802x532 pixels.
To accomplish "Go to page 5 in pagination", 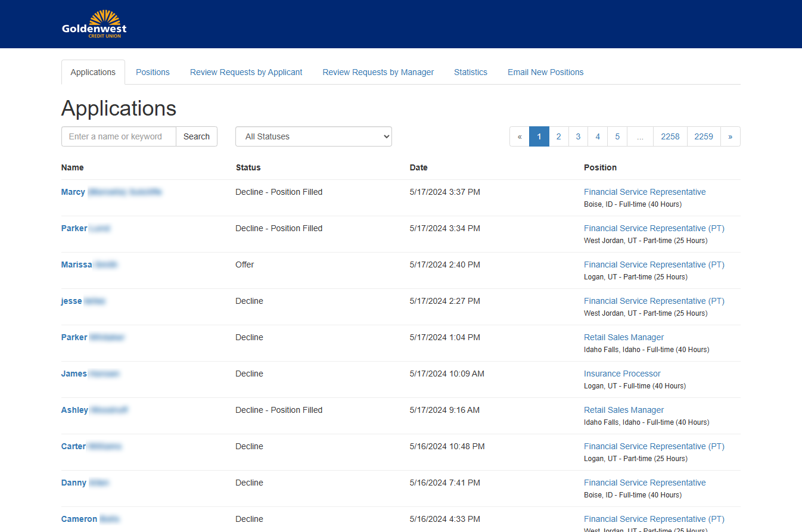I will tap(617, 136).
